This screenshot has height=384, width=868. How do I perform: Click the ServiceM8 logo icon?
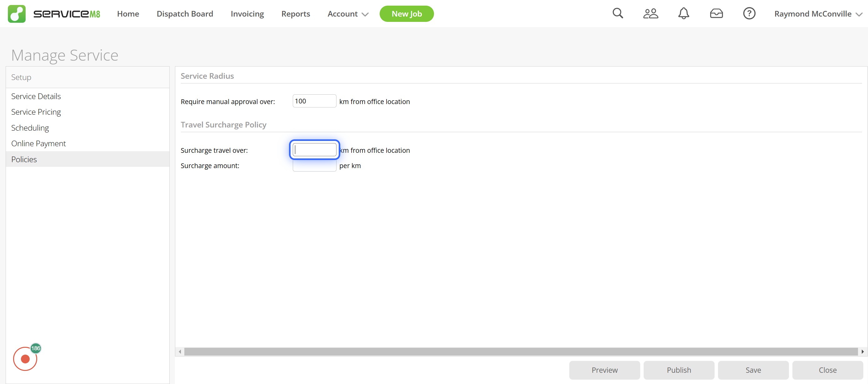coord(17,14)
